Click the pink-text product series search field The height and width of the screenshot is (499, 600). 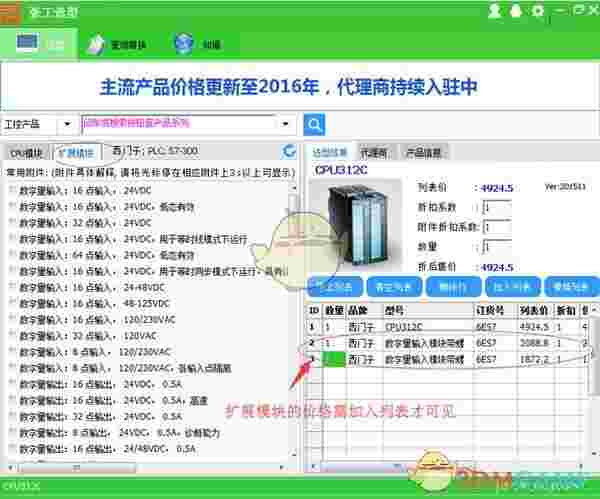point(180,124)
